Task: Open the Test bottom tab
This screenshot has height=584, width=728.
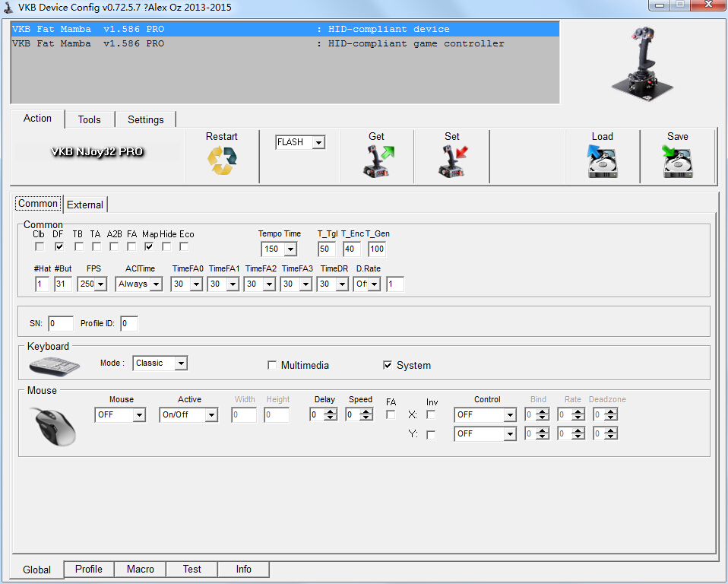Action: 191,569
